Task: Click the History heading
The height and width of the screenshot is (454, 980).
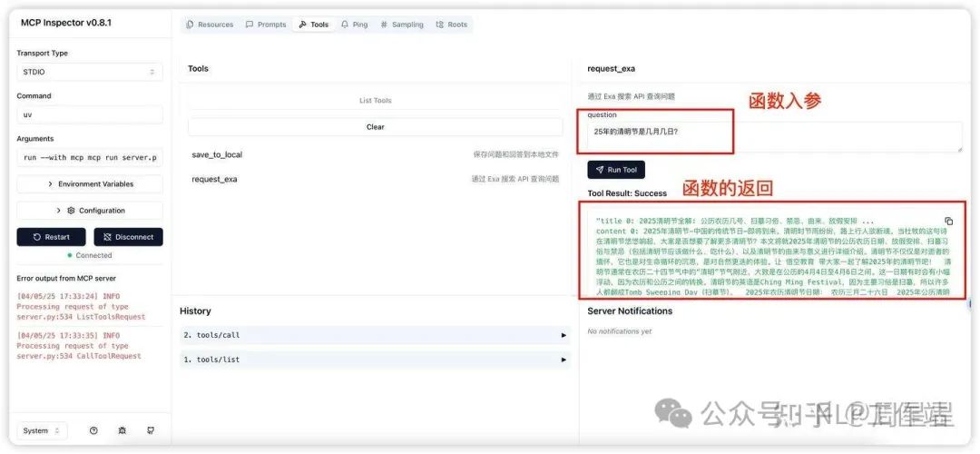Action: click(x=195, y=311)
